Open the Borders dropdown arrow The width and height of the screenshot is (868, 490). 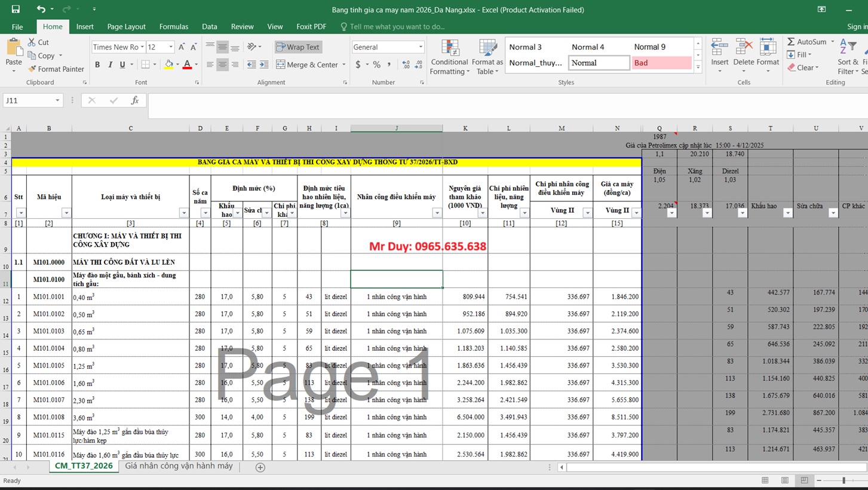click(154, 65)
